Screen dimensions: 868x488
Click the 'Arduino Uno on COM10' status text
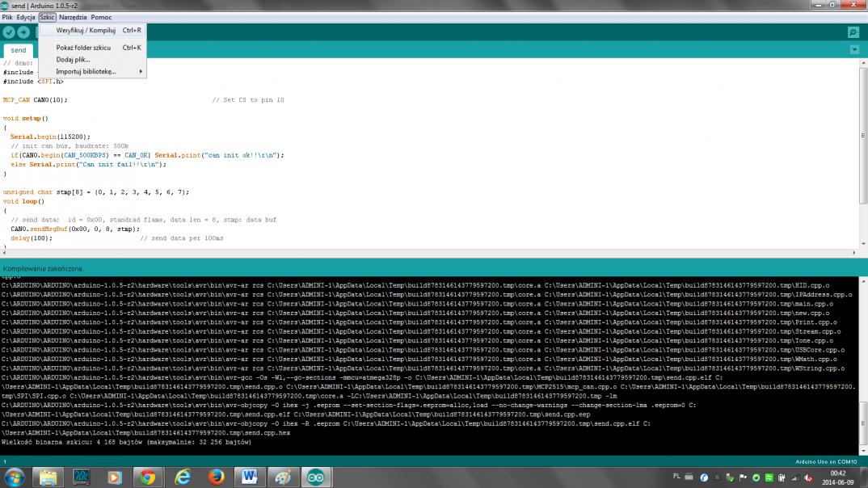826,461
